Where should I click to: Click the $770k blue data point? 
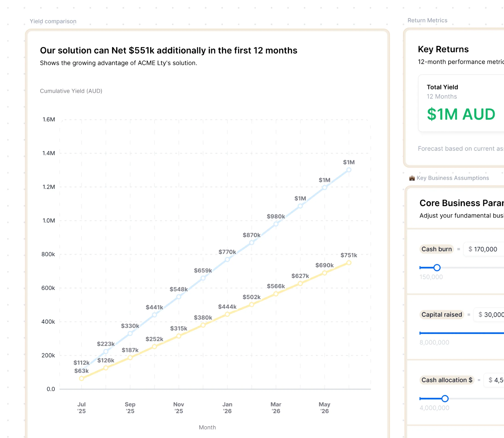pos(227,259)
